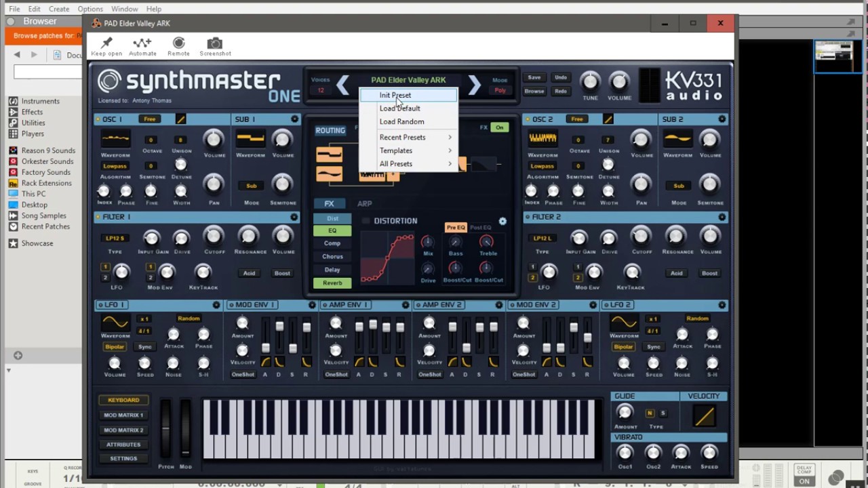Click the Browser back arrow

coord(17,55)
